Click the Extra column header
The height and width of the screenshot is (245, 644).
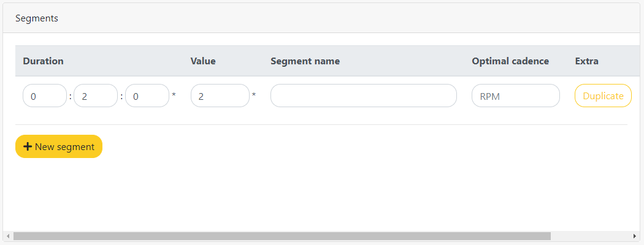pos(586,61)
